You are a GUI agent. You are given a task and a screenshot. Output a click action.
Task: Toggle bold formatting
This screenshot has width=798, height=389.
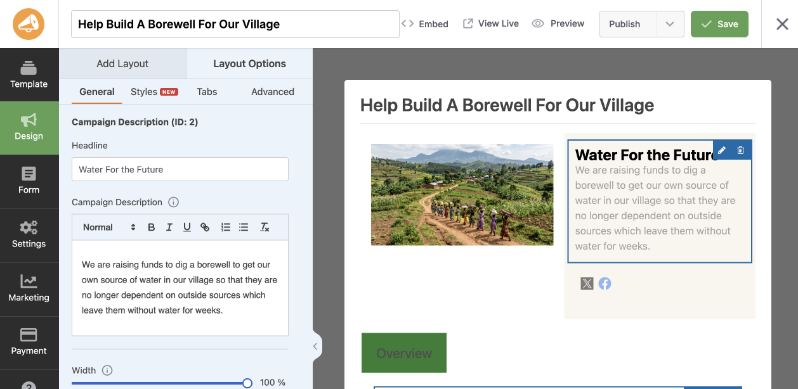coord(151,227)
